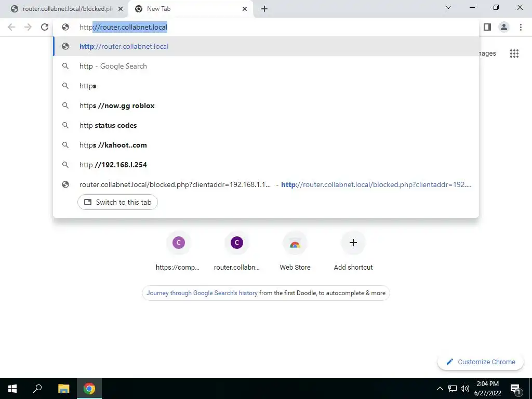Select blocked.php open-tab suggestion
532x399 pixels.
point(266,184)
